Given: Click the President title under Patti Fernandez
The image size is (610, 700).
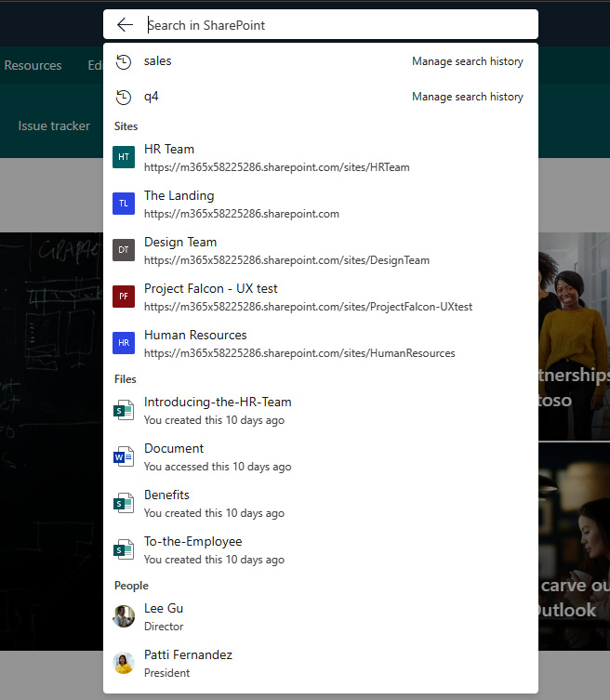Looking at the screenshot, I should coord(166,673).
